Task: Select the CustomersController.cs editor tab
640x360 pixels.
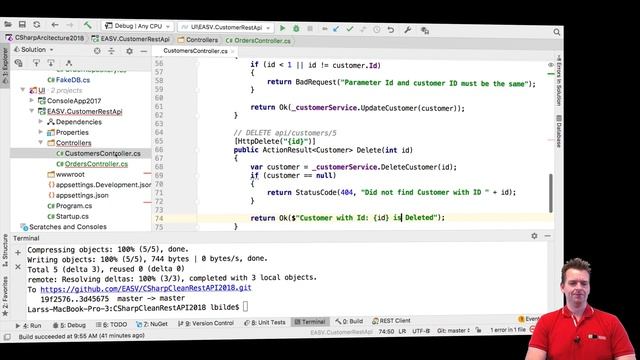Action: (195, 51)
